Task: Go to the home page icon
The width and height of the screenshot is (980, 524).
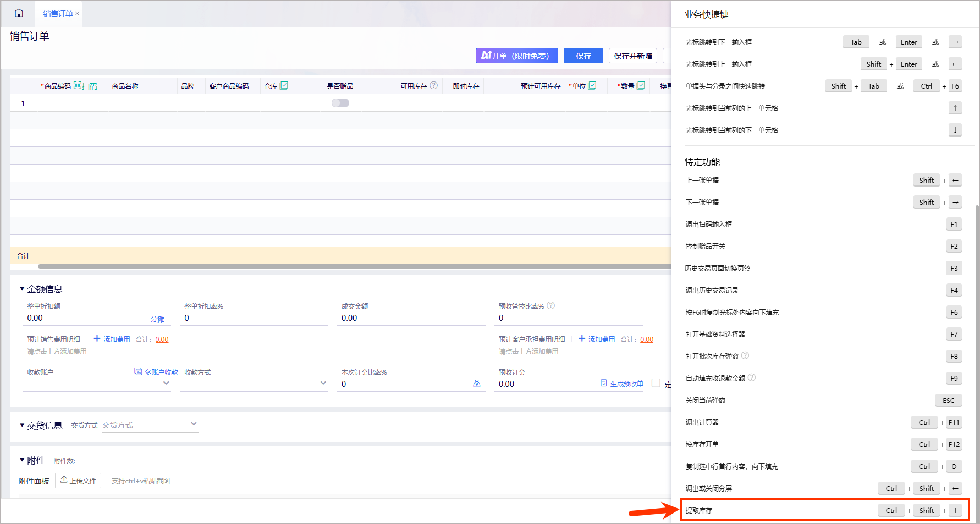Action: 19,13
